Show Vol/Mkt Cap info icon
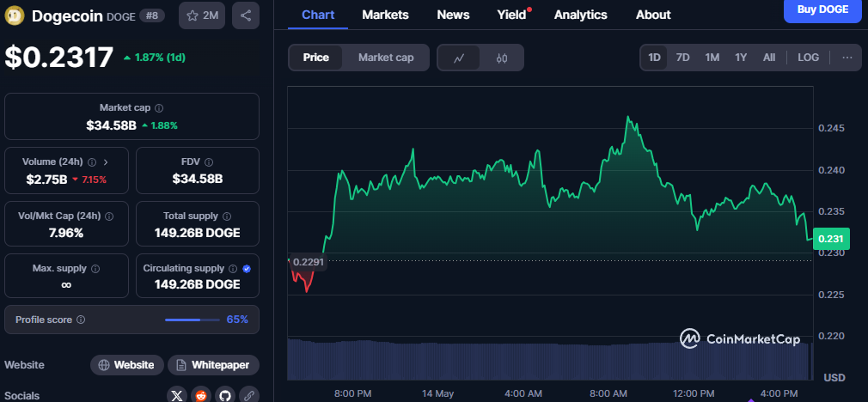The width and height of the screenshot is (868, 402). (x=110, y=216)
